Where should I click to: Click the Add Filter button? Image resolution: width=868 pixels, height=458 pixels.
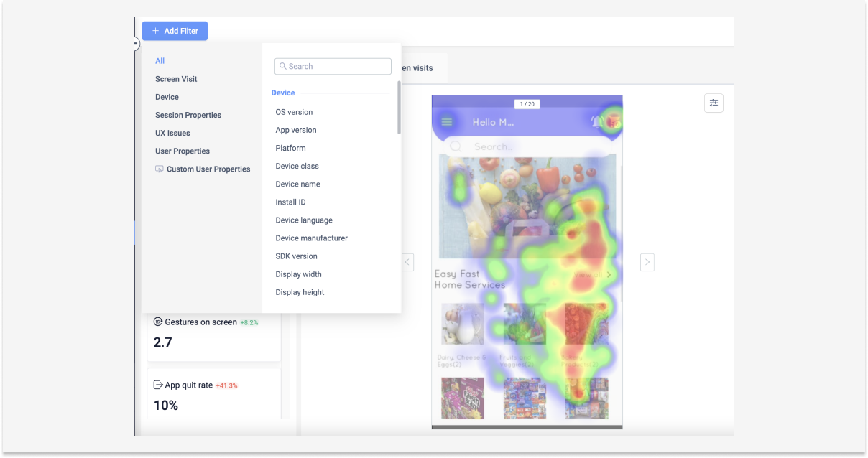[x=175, y=31]
